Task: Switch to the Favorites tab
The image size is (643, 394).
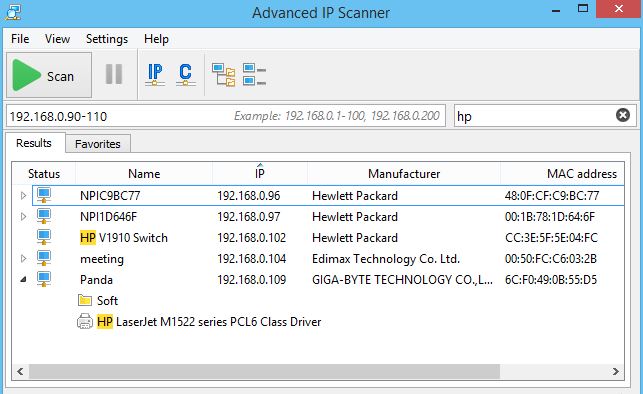Action: (98, 144)
